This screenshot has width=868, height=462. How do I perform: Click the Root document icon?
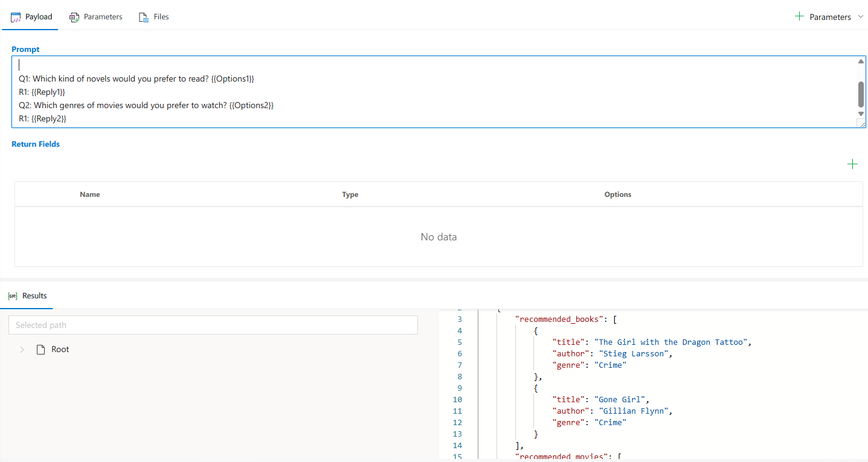(x=41, y=350)
